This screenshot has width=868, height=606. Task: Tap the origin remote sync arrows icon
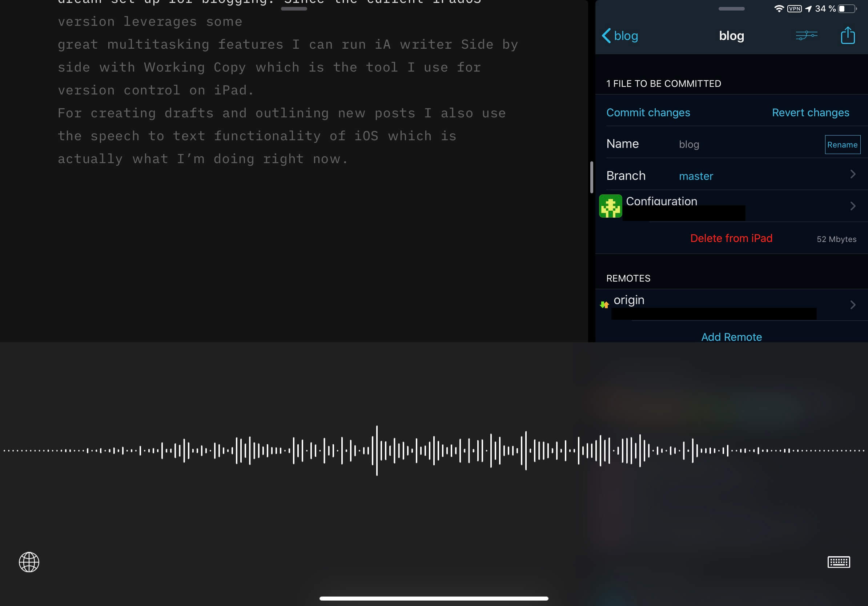tap(604, 304)
